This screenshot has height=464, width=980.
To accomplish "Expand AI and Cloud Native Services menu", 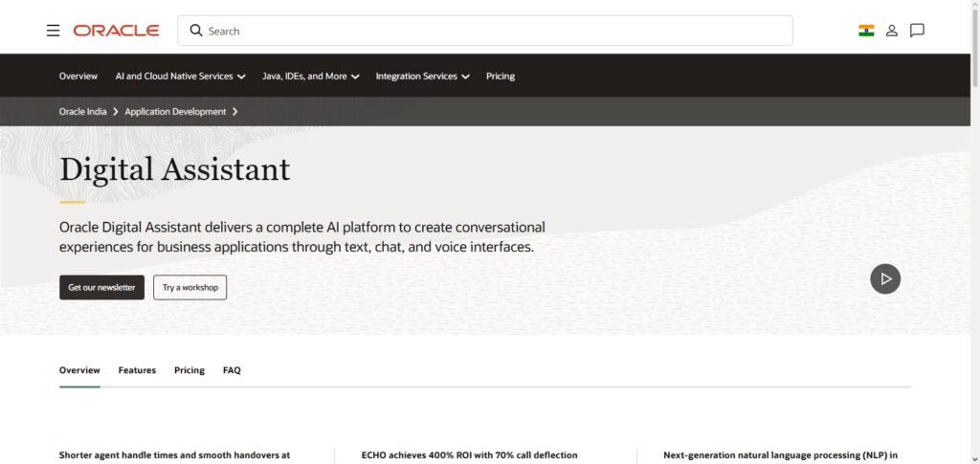I will 181,77.
